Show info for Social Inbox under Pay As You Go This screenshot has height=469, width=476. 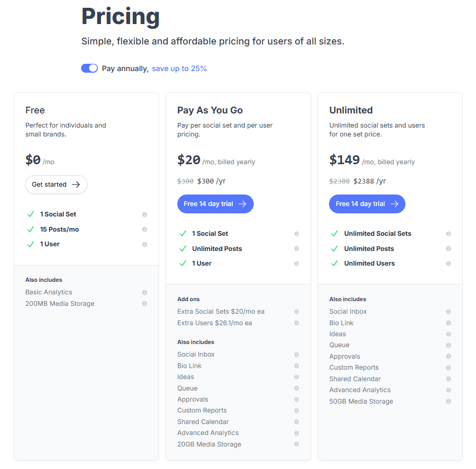point(297,354)
